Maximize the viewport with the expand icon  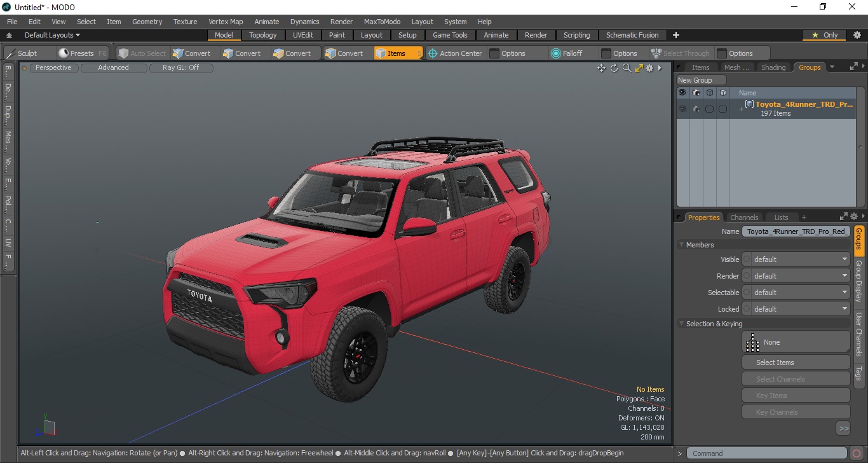(x=639, y=68)
